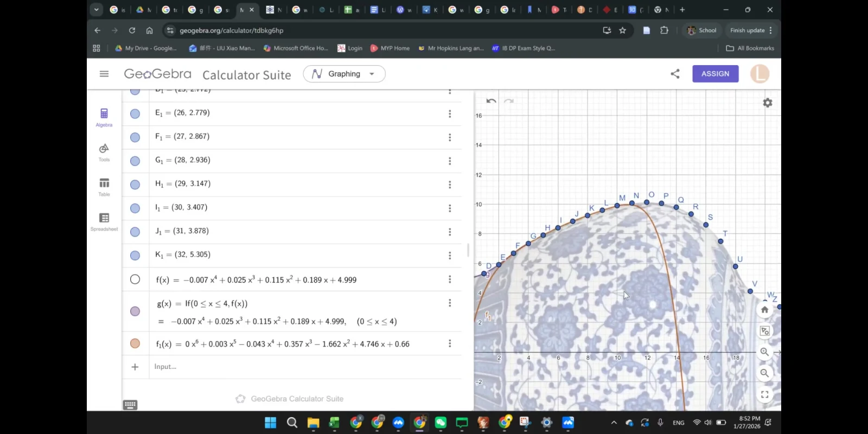Open more options for K₁ row
Screen dimensions: 868x434
[450, 256]
